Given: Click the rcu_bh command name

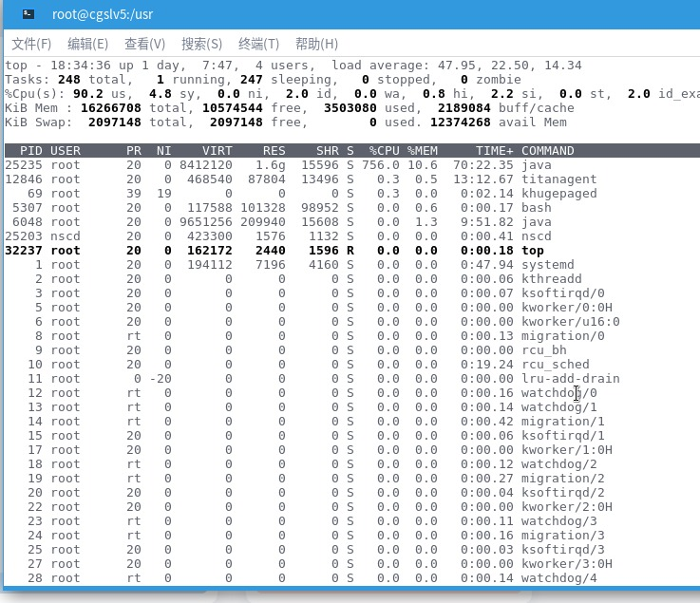Looking at the screenshot, I should 543,350.
